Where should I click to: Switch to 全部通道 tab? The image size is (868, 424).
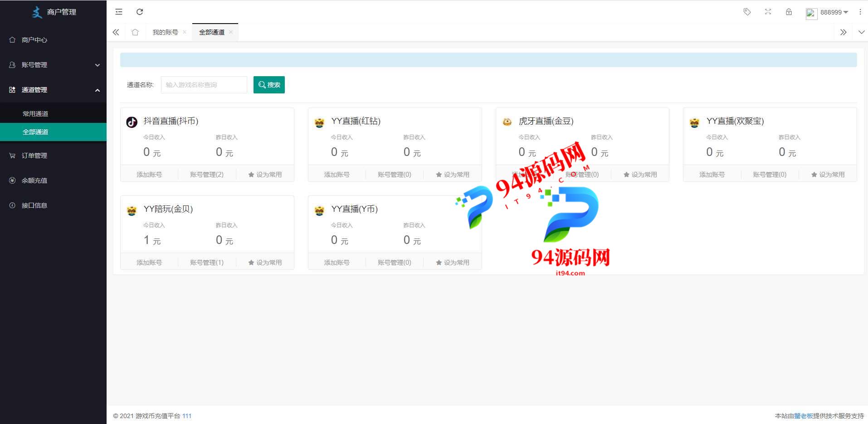tap(212, 32)
